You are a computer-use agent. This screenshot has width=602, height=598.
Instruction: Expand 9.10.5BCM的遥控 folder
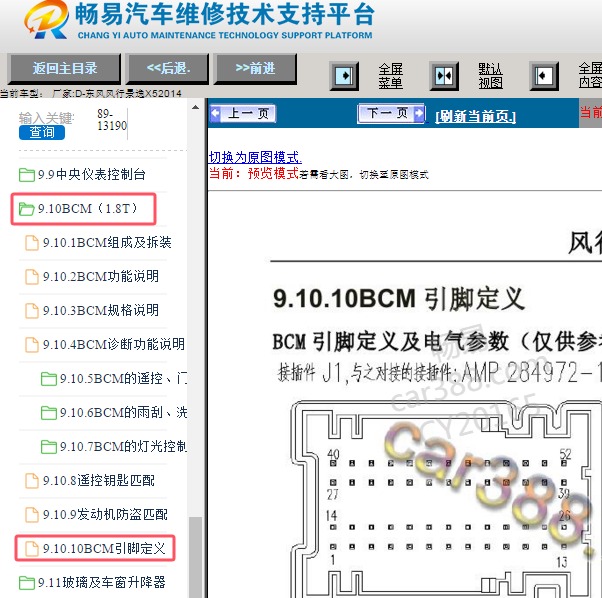123,378
